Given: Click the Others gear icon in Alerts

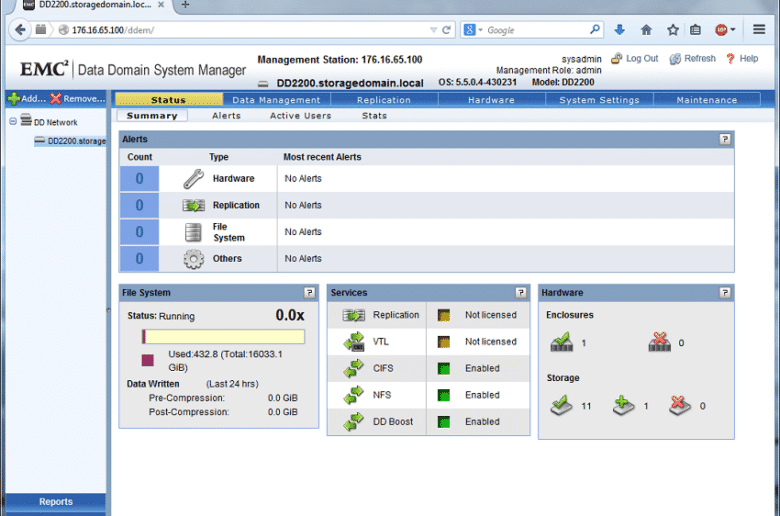Looking at the screenshot, I should pyautogui.click(x=194, y=259).
